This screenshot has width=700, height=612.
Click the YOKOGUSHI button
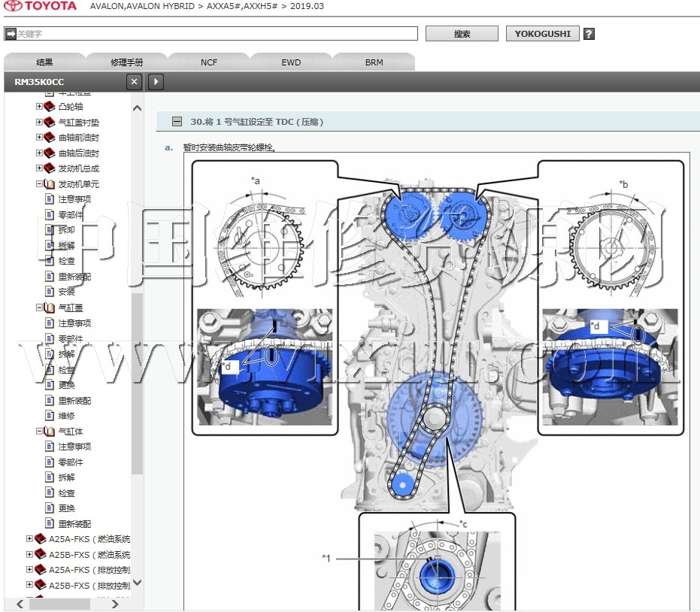(542, 34)
